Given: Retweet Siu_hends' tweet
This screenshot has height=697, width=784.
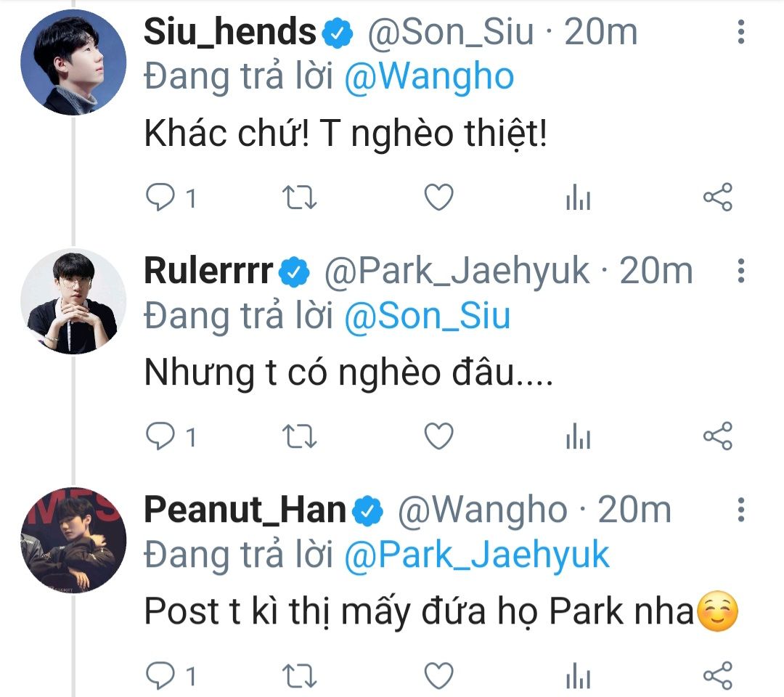Looking at the screenshot, I should [300, 197].
